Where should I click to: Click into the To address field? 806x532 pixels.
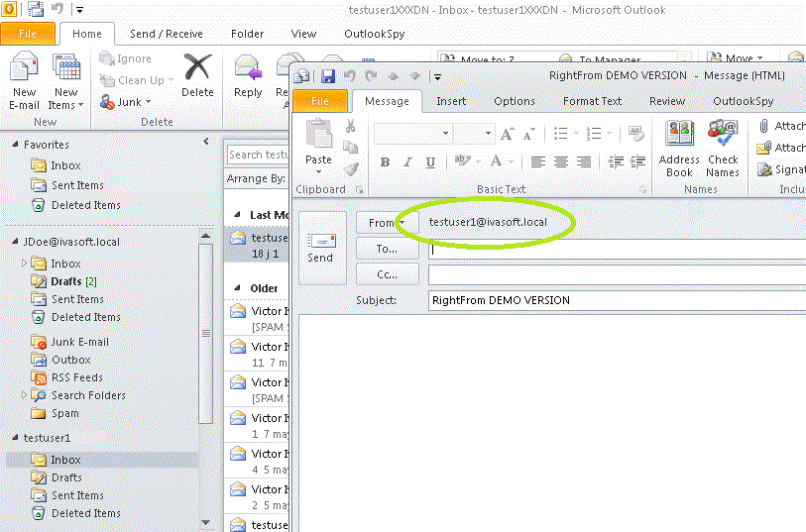tap(617, 249)
